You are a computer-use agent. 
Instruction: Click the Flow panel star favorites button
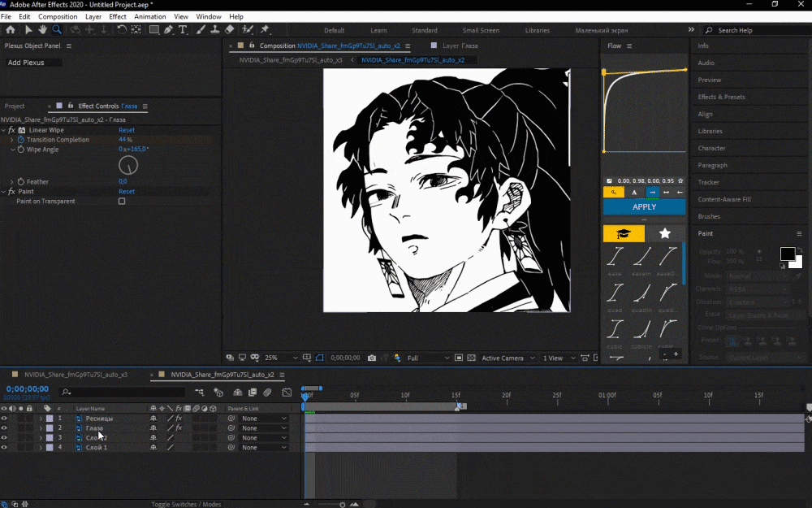tap(665, 233)
